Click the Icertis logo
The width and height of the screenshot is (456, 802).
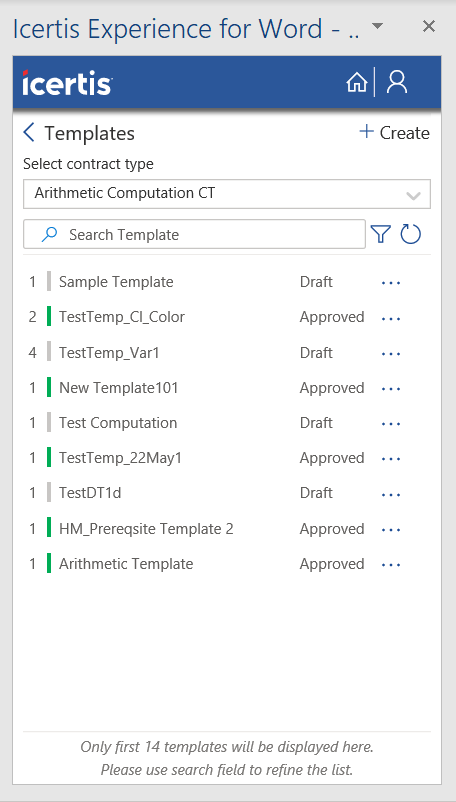pyautogui.click(x=67, y=82)
